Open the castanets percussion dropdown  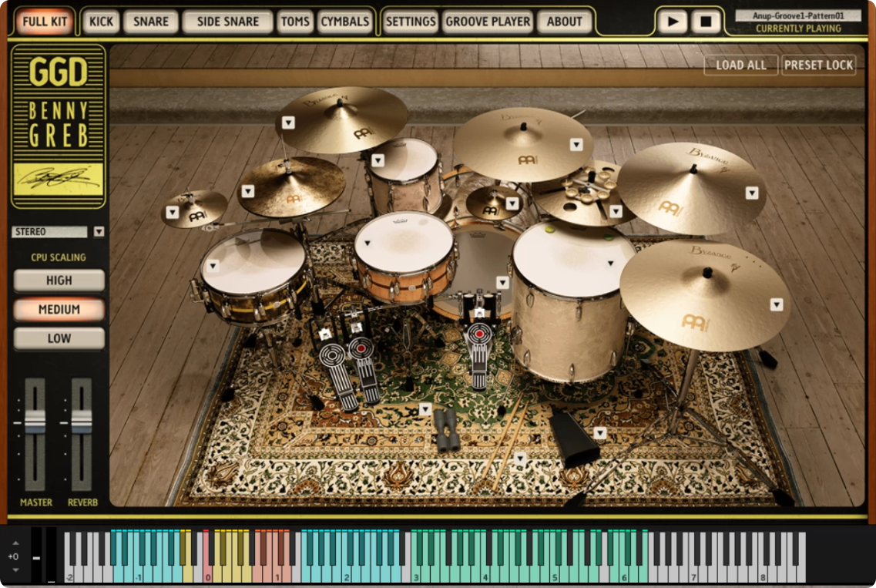(425, 409)
